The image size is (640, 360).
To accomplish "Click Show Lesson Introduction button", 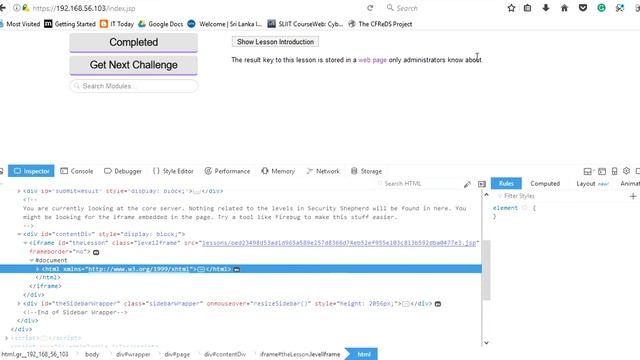I will click(x=276, y=42).
